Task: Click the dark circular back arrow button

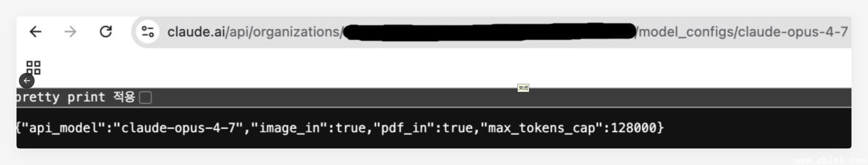Action: tap(27, 81)
